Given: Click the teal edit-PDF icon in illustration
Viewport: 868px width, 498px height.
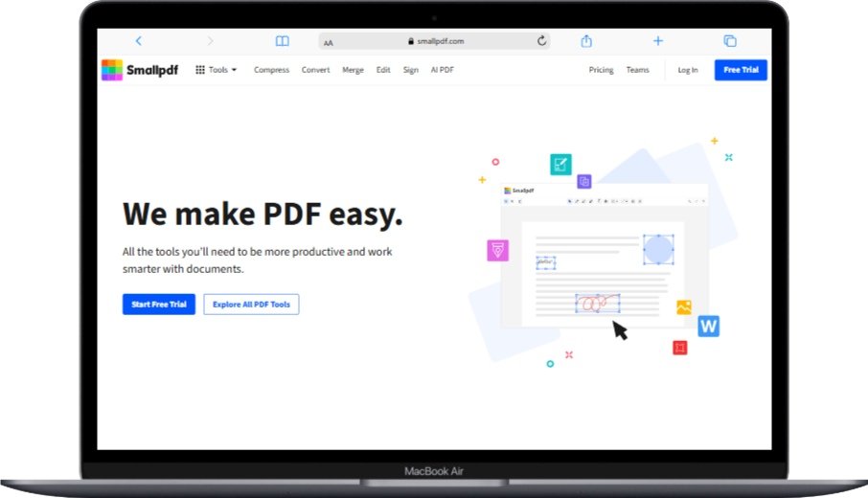Looking at the screenshot, I should 560,165.
